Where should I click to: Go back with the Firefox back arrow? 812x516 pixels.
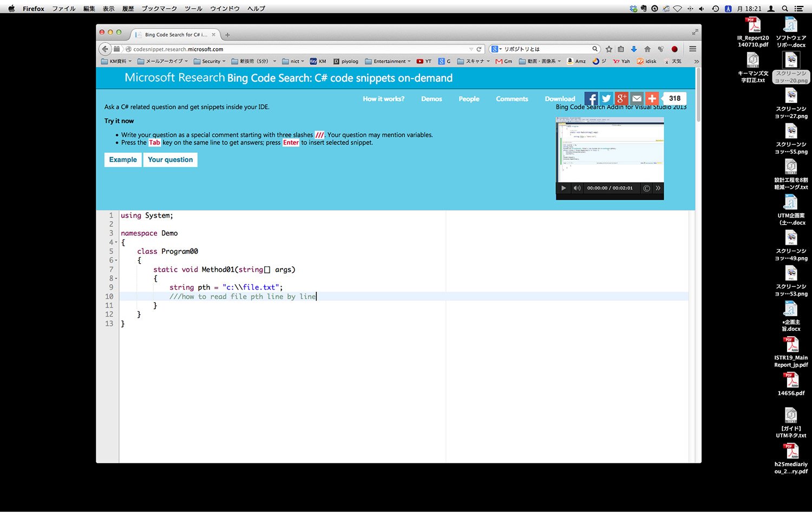(105, 49)
